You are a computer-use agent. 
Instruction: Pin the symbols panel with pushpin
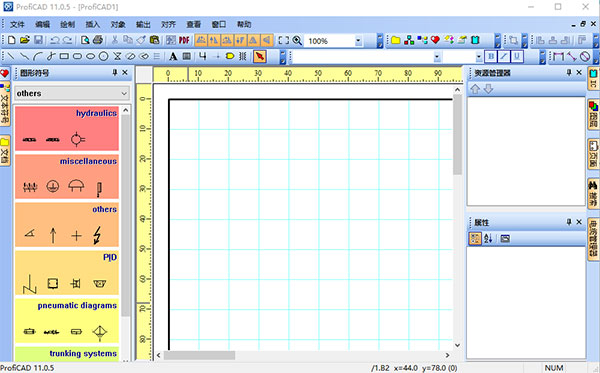[x=114, y=72]
